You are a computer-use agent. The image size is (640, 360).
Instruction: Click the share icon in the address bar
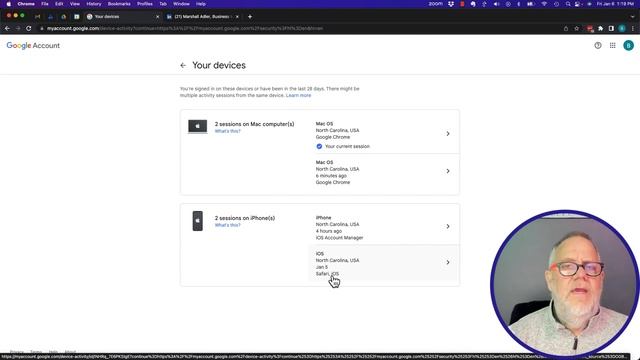pyautogui.click(x=566, y=29)
